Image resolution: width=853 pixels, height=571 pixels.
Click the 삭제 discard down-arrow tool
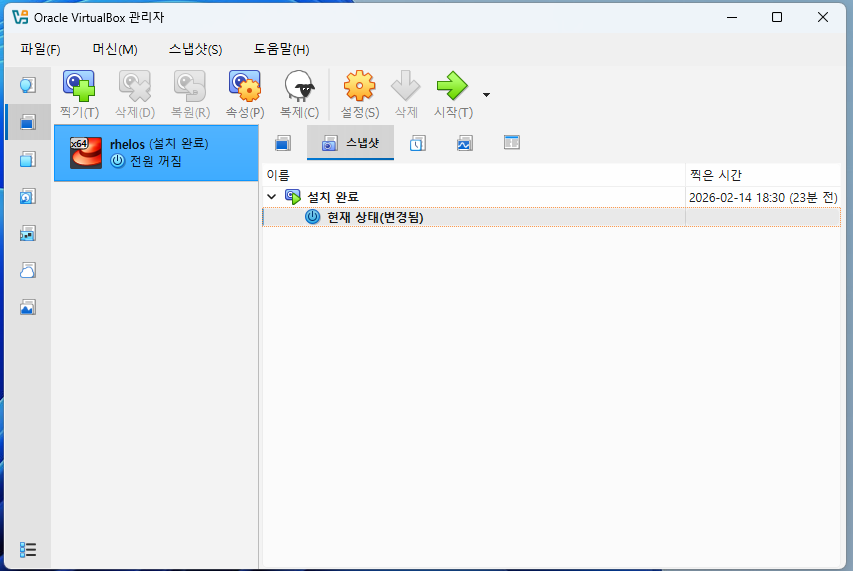[x=406, y=95]
